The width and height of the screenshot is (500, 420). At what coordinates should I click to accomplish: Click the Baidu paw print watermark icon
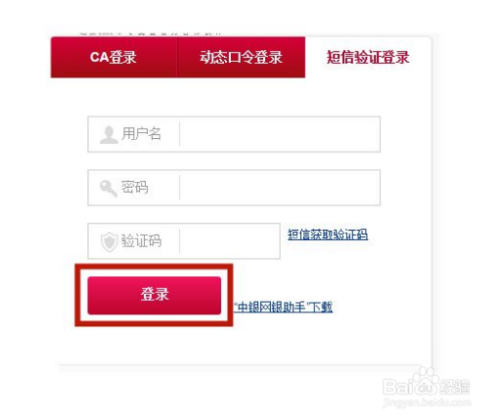point(424,380)
